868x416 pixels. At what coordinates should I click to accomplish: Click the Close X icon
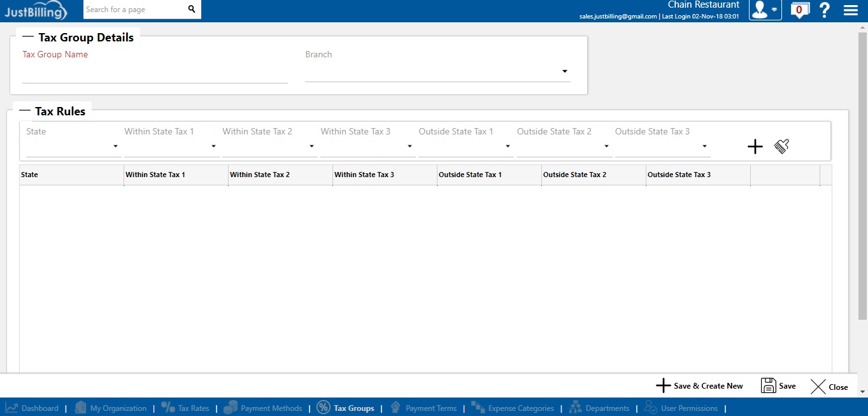coord(818,387)
